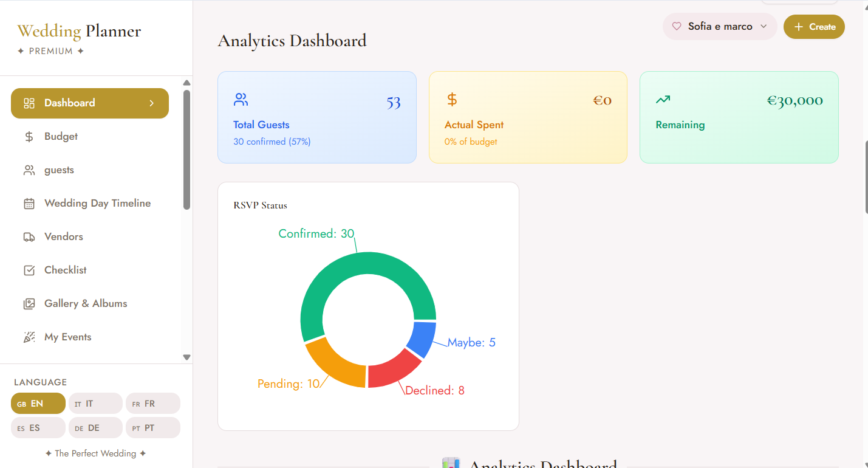
Task: Click the orange Pending chart segment
Action: click(337, 363)
